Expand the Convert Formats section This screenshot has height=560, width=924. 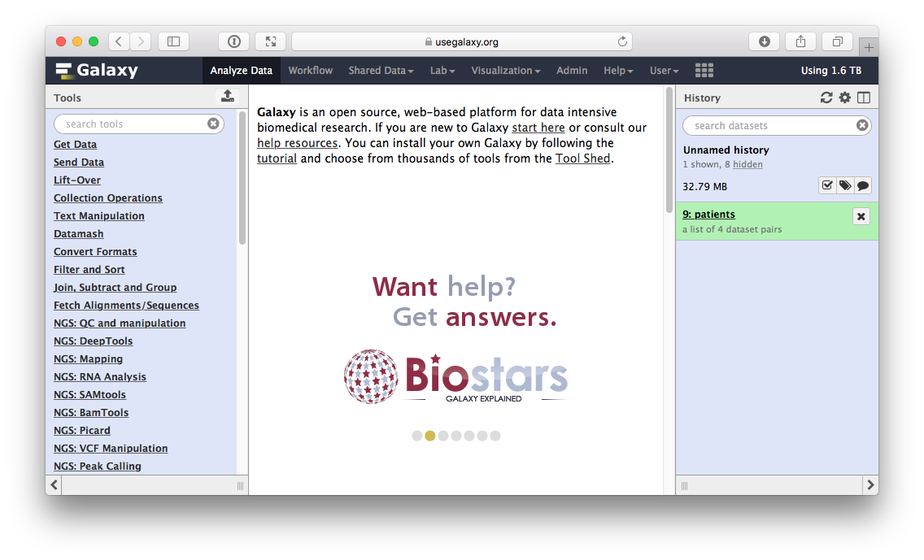tap(95, 251)
